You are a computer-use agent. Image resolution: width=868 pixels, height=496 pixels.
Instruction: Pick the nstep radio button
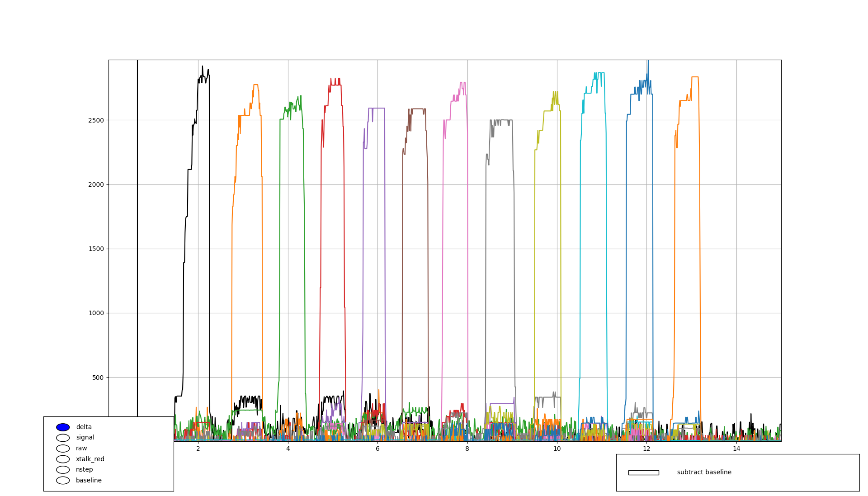point(63,470)
